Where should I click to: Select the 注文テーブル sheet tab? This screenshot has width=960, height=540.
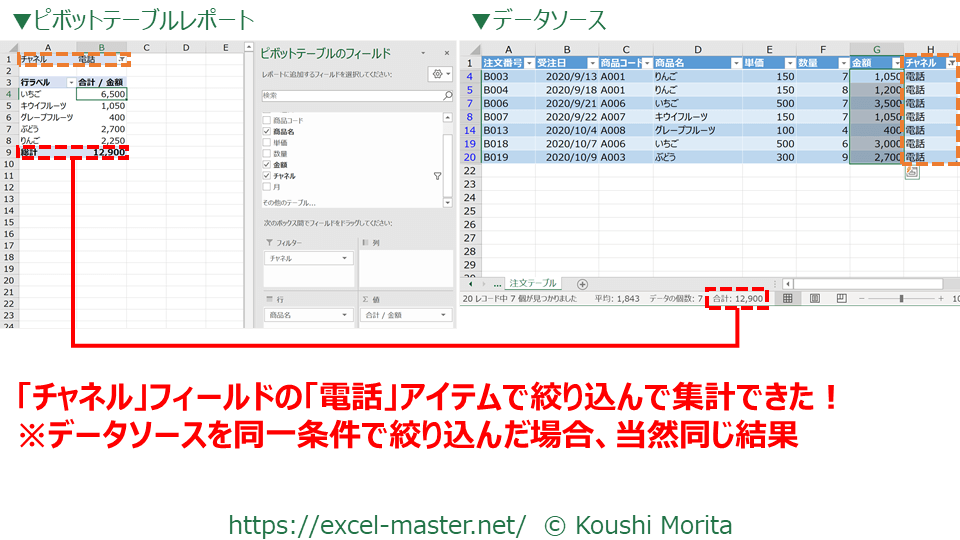pos(531,284)
